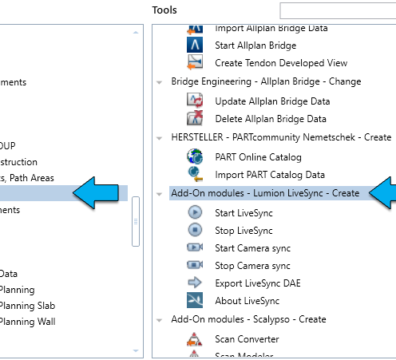Select 'Delete Allplan Bridge Data' text
Image resolution: width=396 pixels, height=360 pixels.
[271, 119]
